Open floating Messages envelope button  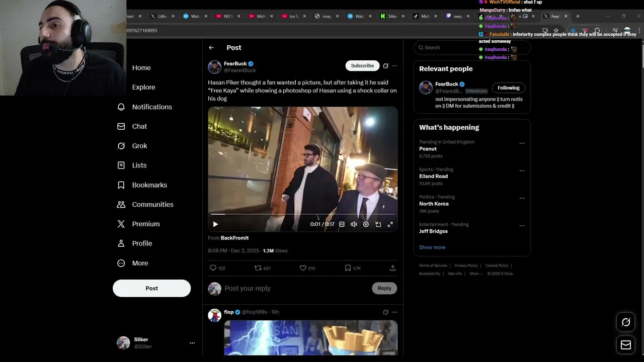click(626, 345)
